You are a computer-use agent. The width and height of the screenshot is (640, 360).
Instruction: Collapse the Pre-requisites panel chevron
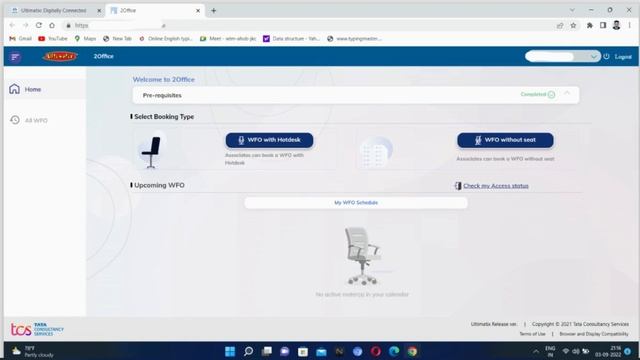(567, 93)
